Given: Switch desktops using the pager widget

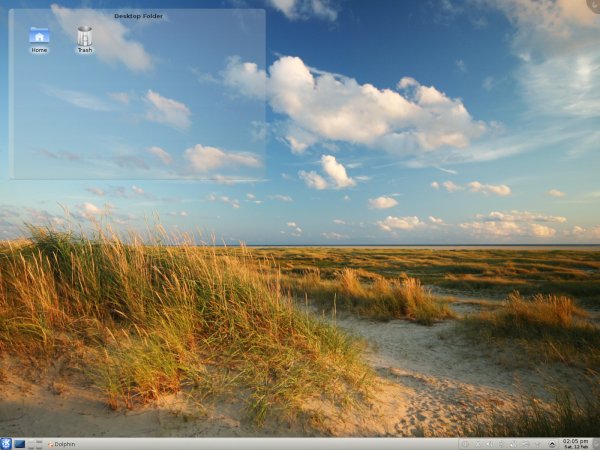Looking at the screenshot, I should (x=35, y=444).
